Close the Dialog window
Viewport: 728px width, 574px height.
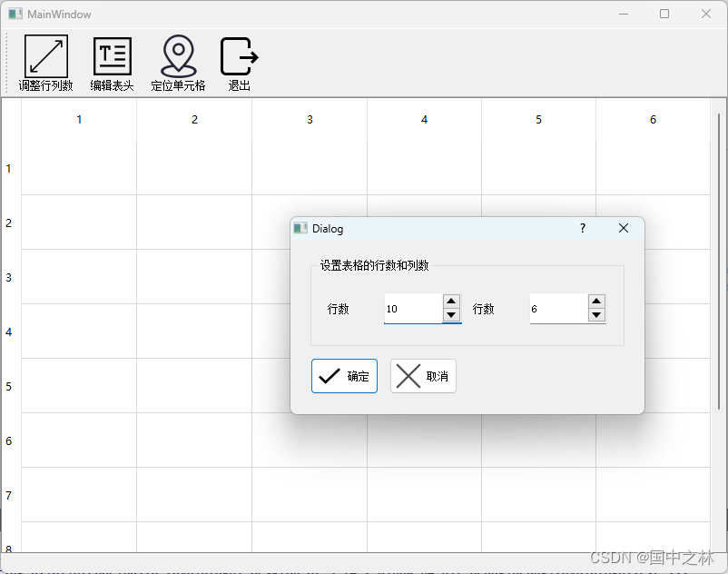coord(624,228)
